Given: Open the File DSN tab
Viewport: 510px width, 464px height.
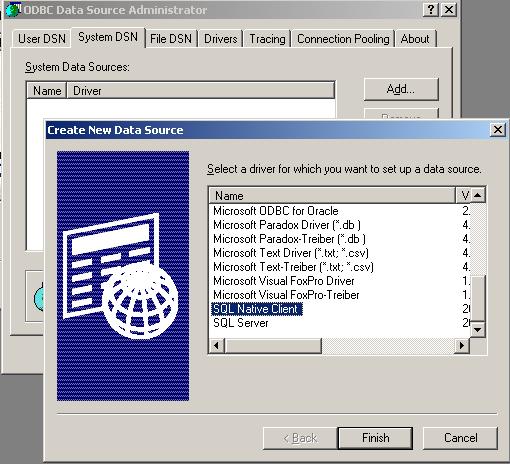Looking at the screenshot, I should coord(171,39).
